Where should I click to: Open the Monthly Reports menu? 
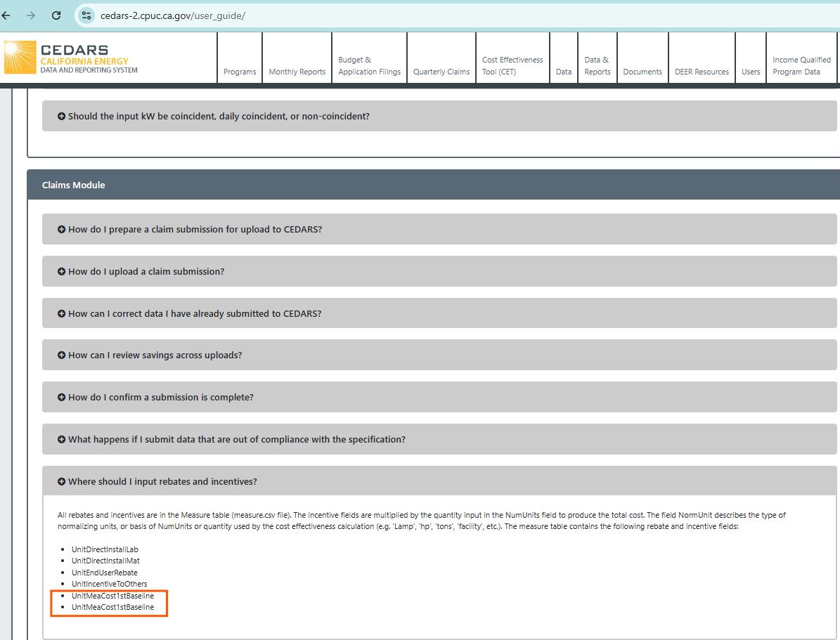click(x=297, y=72)
